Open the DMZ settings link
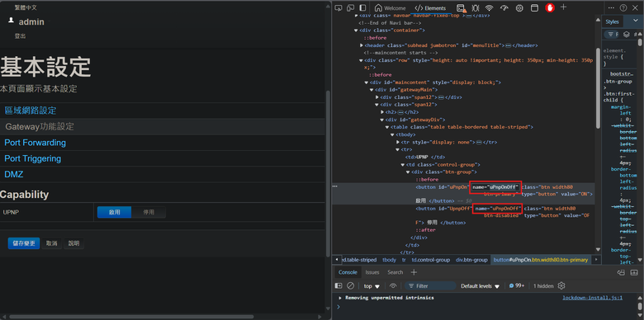 pos(13,175)
